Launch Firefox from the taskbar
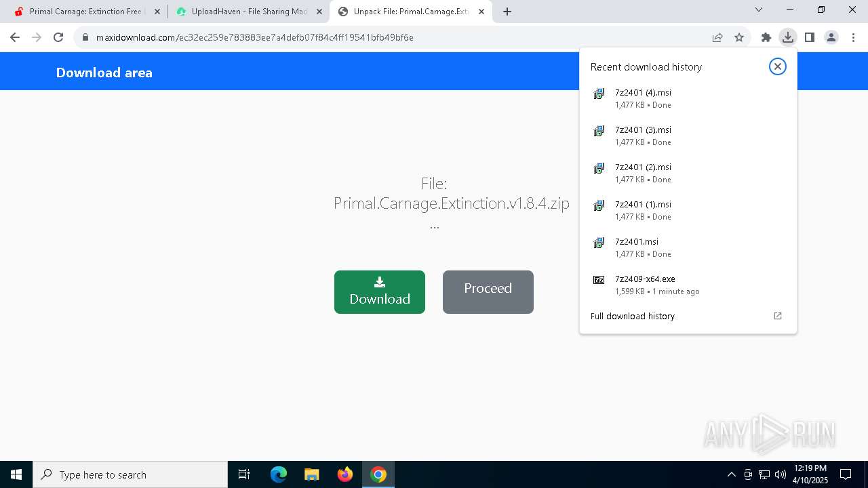The image size is (868, 488). [x=345, y=474]
